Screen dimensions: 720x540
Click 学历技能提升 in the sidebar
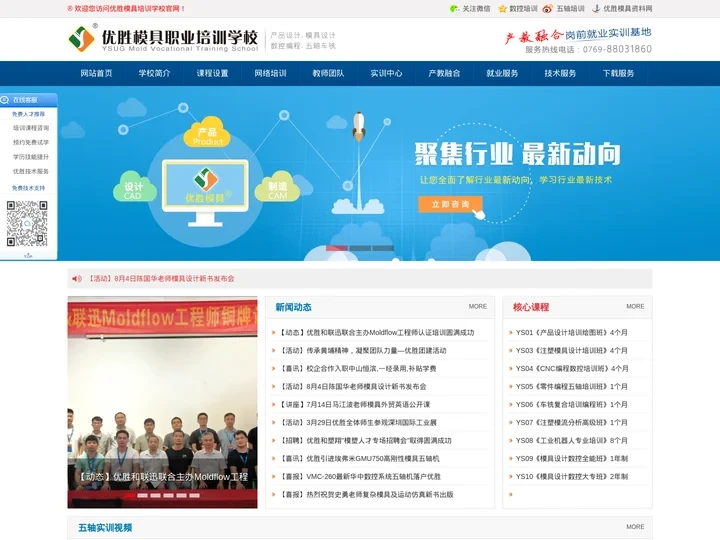31,157
